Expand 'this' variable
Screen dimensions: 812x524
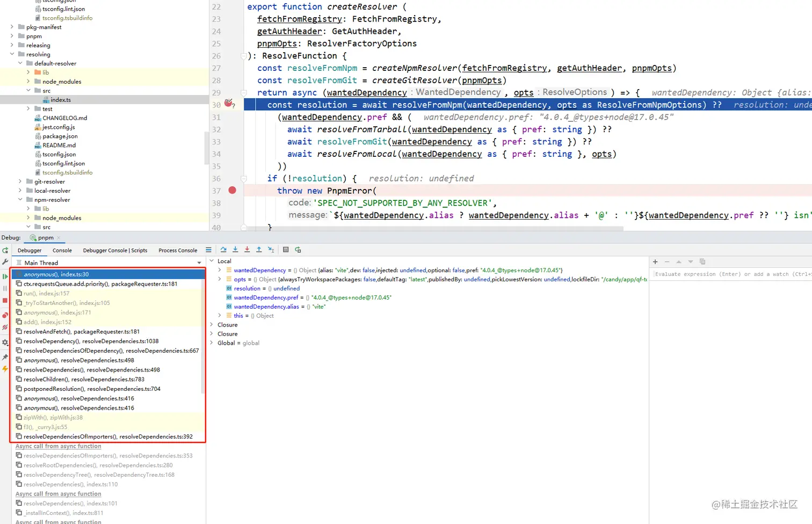pyautogui.click(x=220, y=316)
